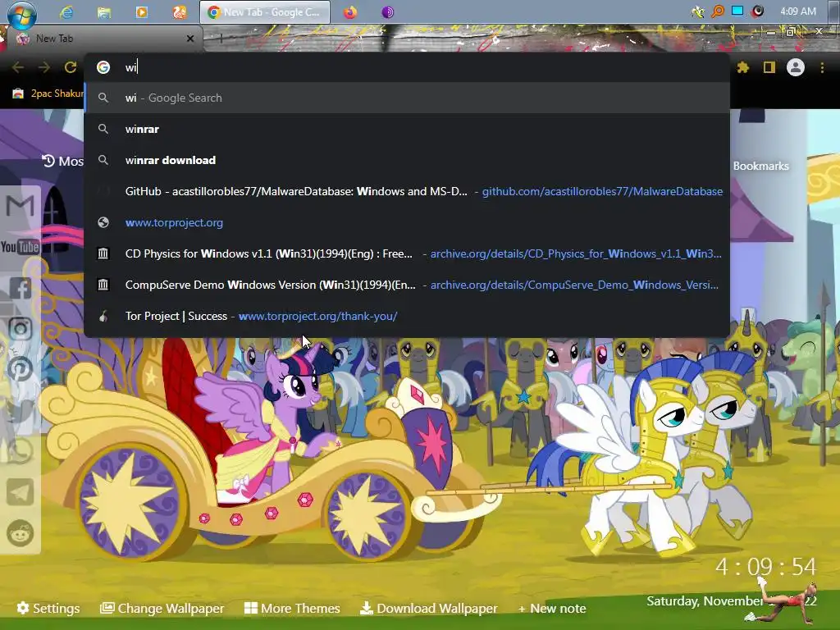Open Internet Explorer from the taskbar

pyautogui.click(x=66, y=11)
